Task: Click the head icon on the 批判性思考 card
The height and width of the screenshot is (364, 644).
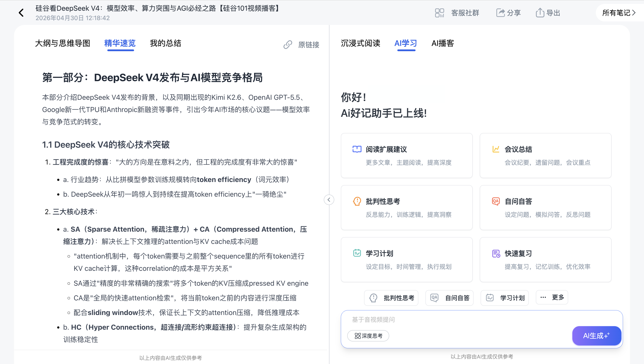Action: pyautogui.click(x=357, y=201)
